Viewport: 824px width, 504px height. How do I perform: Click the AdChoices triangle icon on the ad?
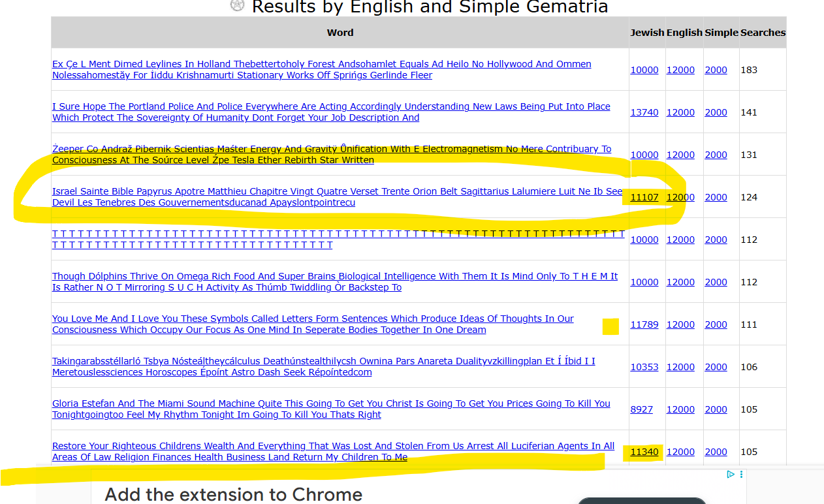pyautogui.click(x=731, y=475)
